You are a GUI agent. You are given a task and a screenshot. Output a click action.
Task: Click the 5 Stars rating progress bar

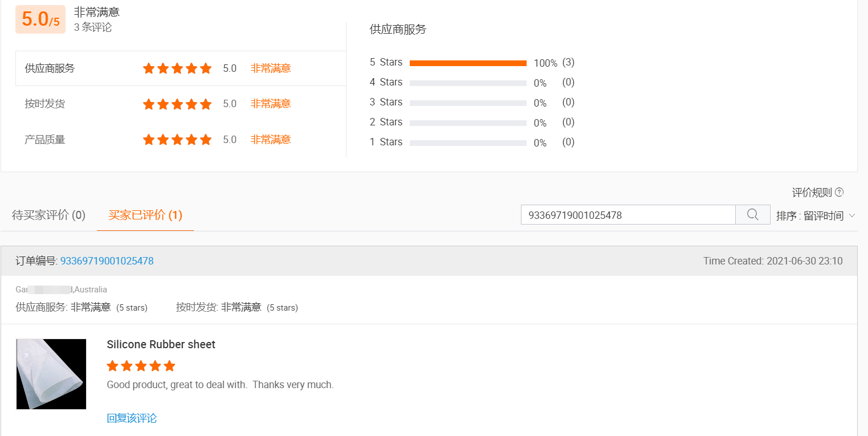pos(468,63)
